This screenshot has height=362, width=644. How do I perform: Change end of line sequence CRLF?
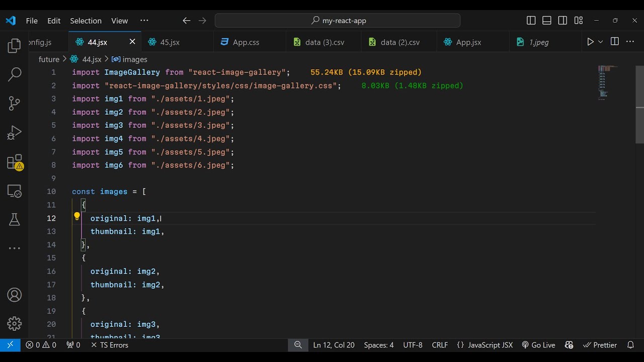click(440, 345)
